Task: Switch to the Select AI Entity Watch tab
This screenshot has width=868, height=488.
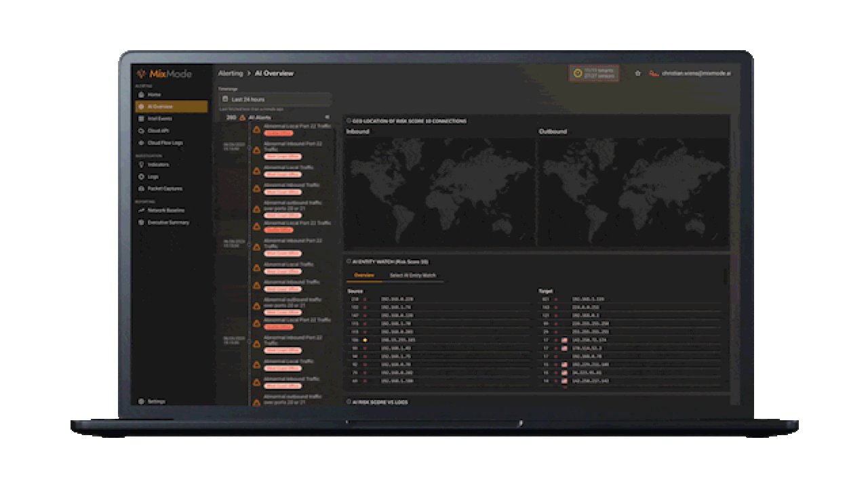Action: point(413,276)
